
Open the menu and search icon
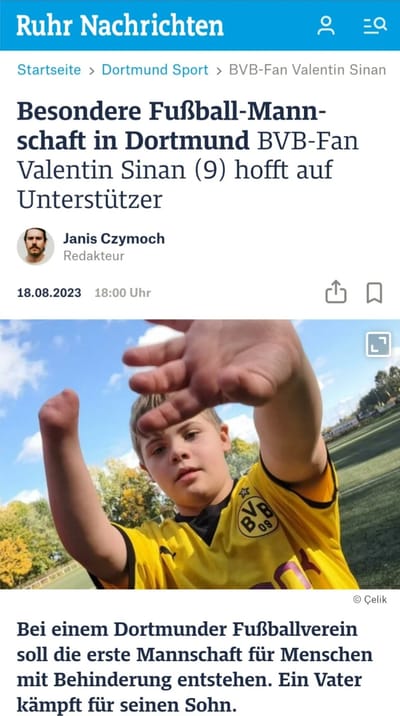tap(375, 25)
